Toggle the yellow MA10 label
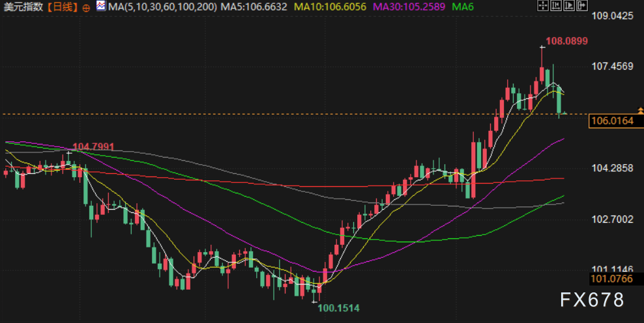 [x=330, y=7]
